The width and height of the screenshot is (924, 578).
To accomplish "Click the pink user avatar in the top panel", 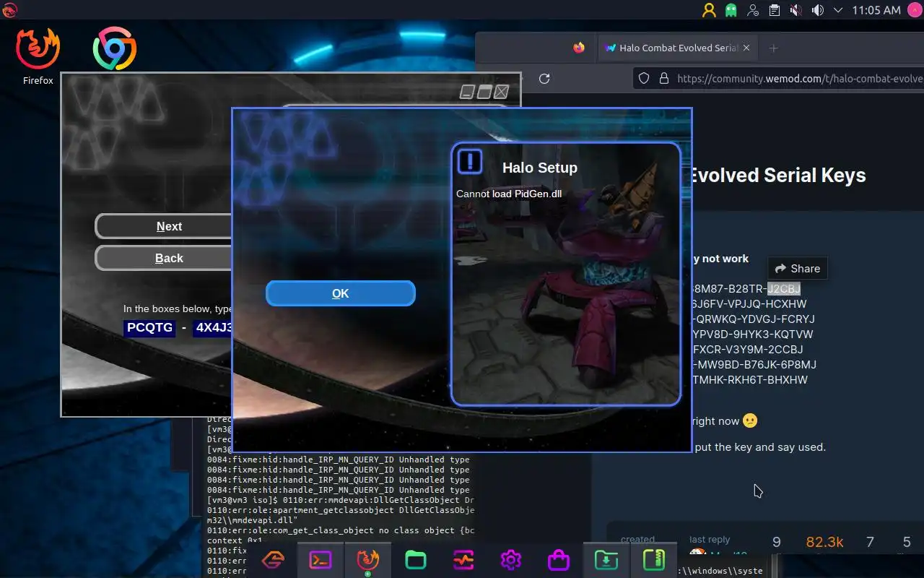I will pyautogui.click(x=913, y=10).
